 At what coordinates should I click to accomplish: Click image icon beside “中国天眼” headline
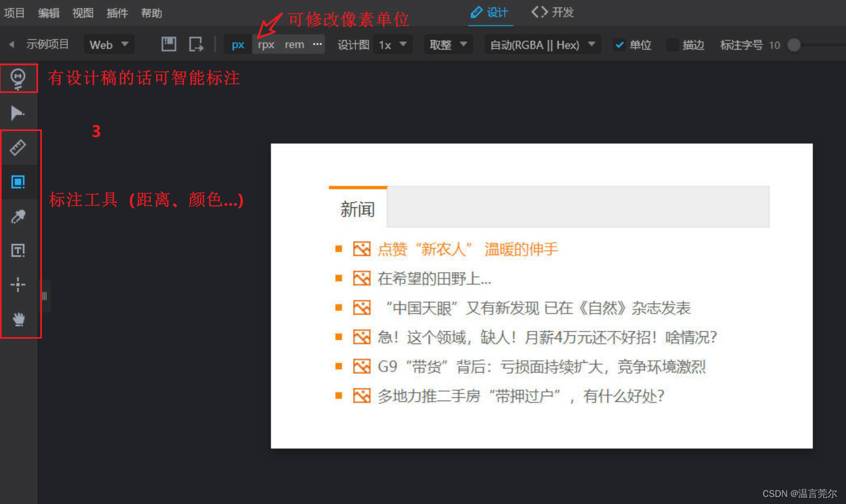[x=362, y=308]
